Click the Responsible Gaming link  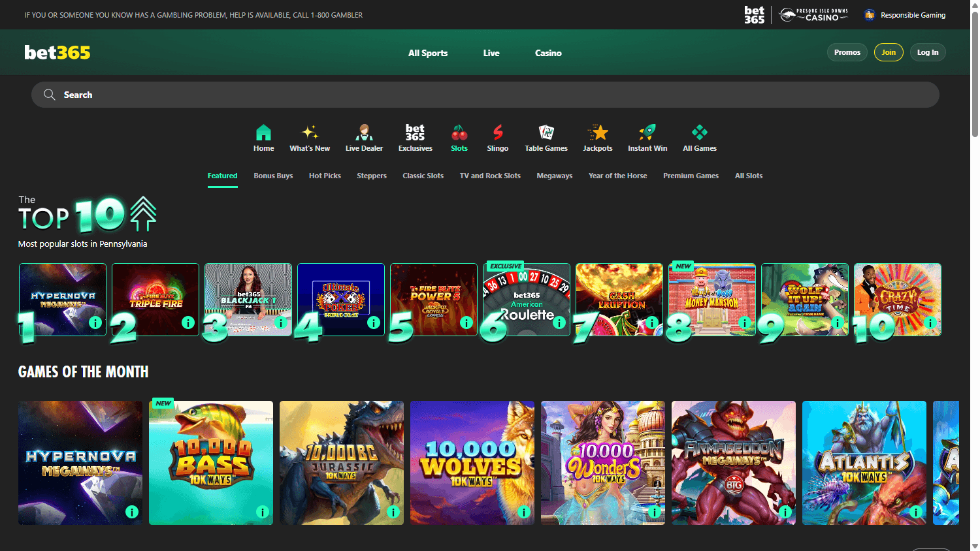coord(910,14)
